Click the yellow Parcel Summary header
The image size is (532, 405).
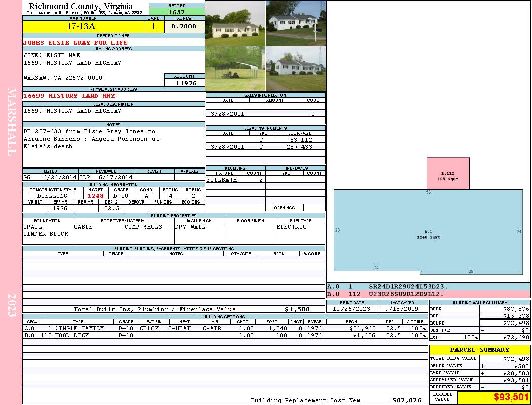pyautogui.click(x=479, y=350)
